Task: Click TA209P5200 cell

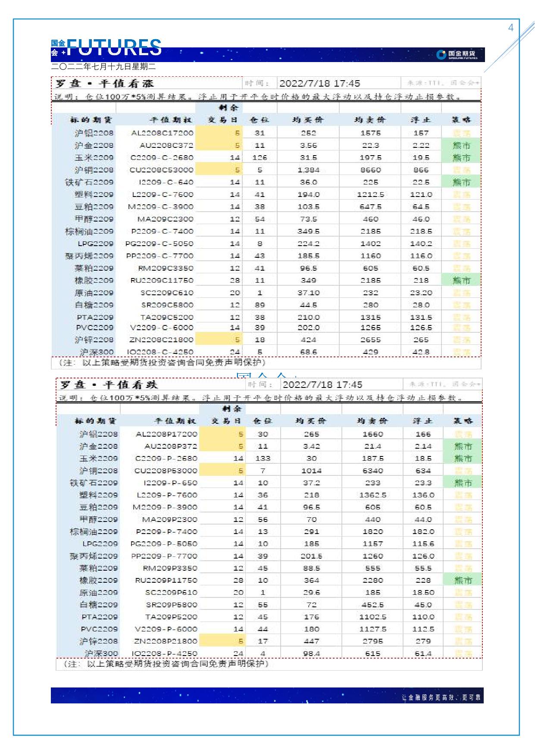Action: pyautogui.click(x=171, y=617)
